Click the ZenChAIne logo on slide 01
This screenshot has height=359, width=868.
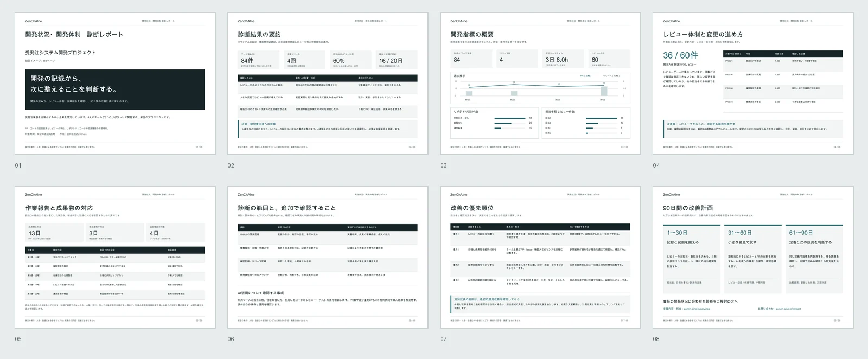point(33,21)
